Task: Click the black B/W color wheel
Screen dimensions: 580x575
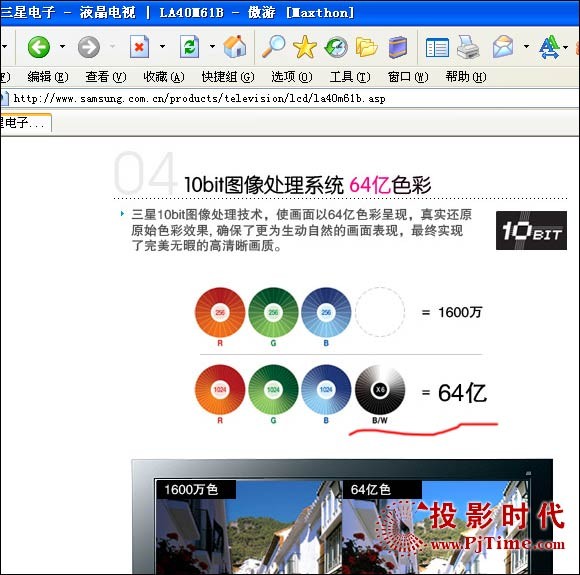Action: click(380, 390)
